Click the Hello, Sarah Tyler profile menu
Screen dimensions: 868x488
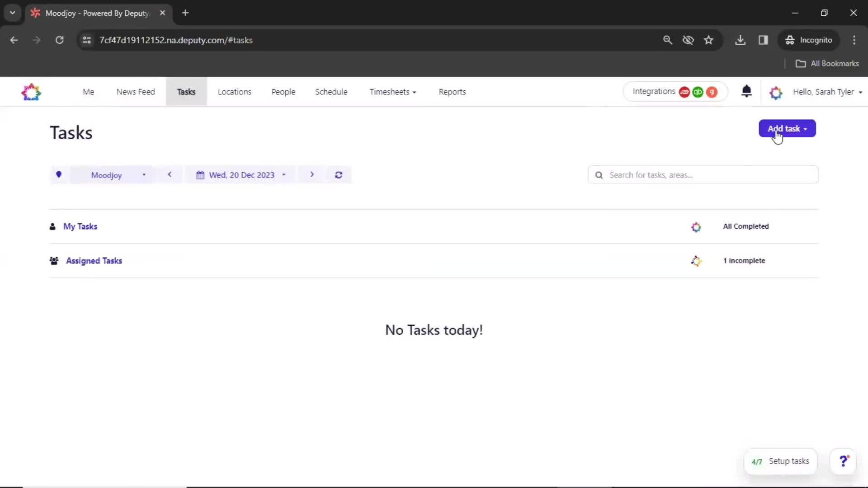(x=825, y=92)
